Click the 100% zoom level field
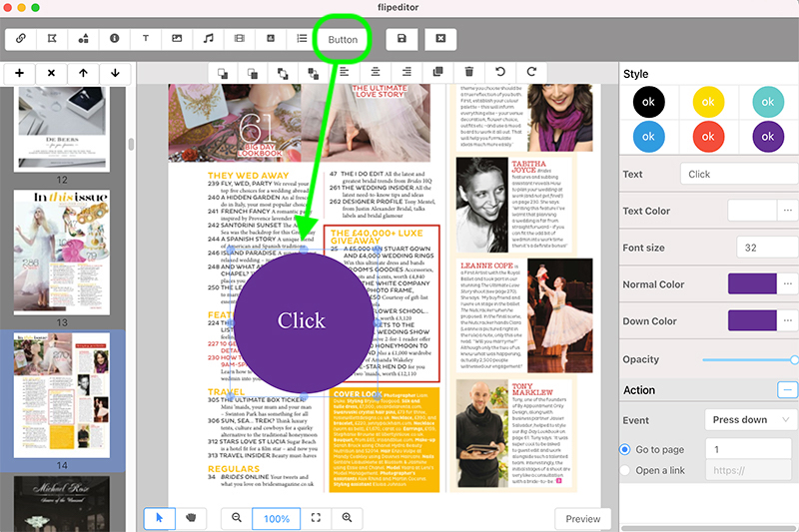This screenshot has width=799, height=532. [x=277, y=519]
